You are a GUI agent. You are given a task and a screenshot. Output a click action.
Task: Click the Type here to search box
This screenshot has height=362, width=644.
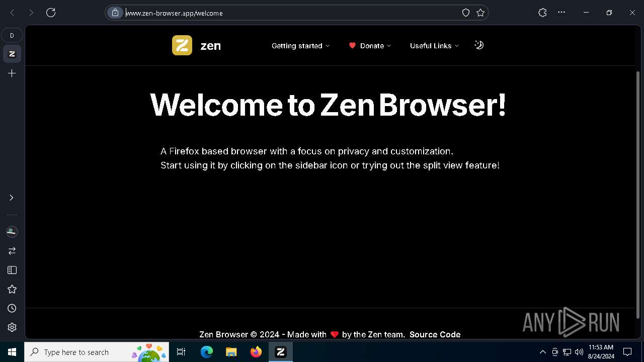point(97,352)
